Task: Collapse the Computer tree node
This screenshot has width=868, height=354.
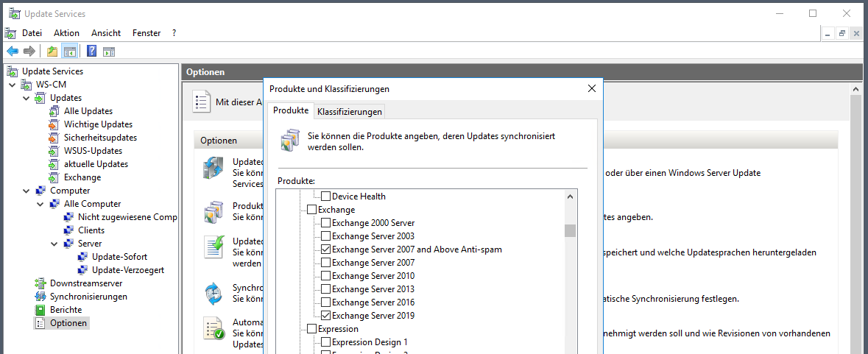Action: click(26, 191)
